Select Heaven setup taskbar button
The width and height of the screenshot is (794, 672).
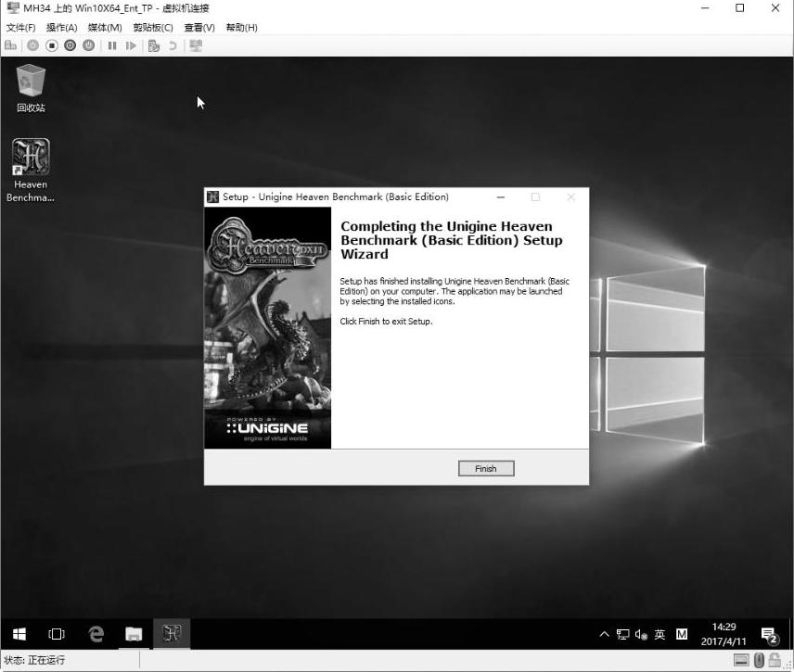(172, 634)
